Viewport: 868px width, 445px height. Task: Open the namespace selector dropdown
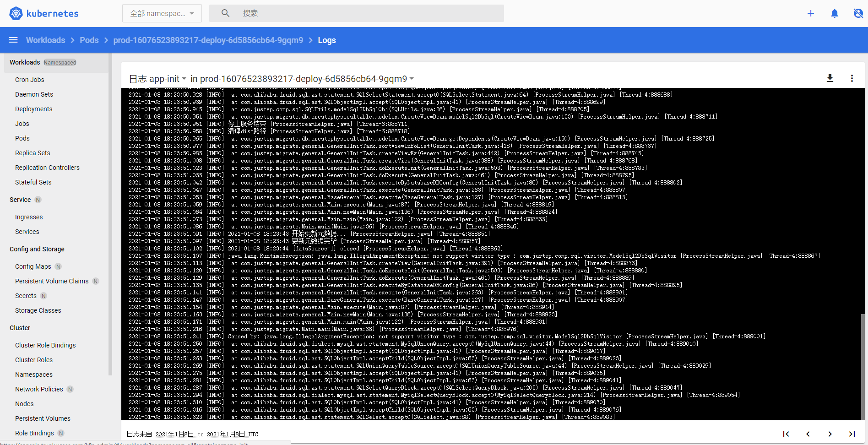point(162,13)
